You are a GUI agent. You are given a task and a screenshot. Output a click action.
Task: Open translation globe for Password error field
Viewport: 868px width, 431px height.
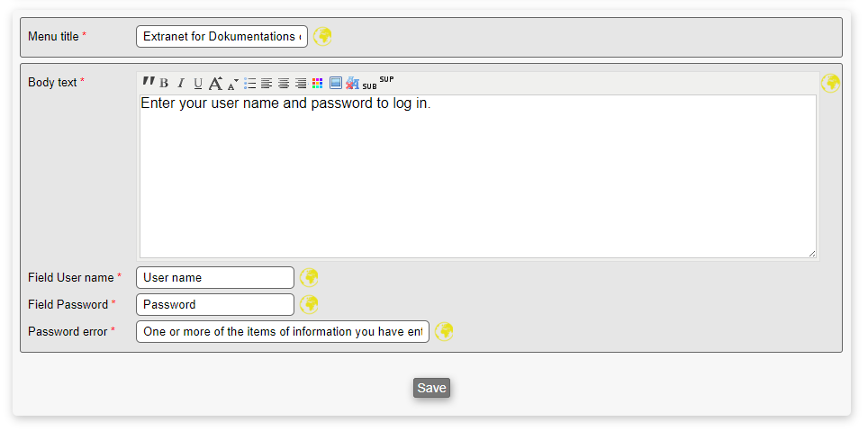[x=444, y=331]
